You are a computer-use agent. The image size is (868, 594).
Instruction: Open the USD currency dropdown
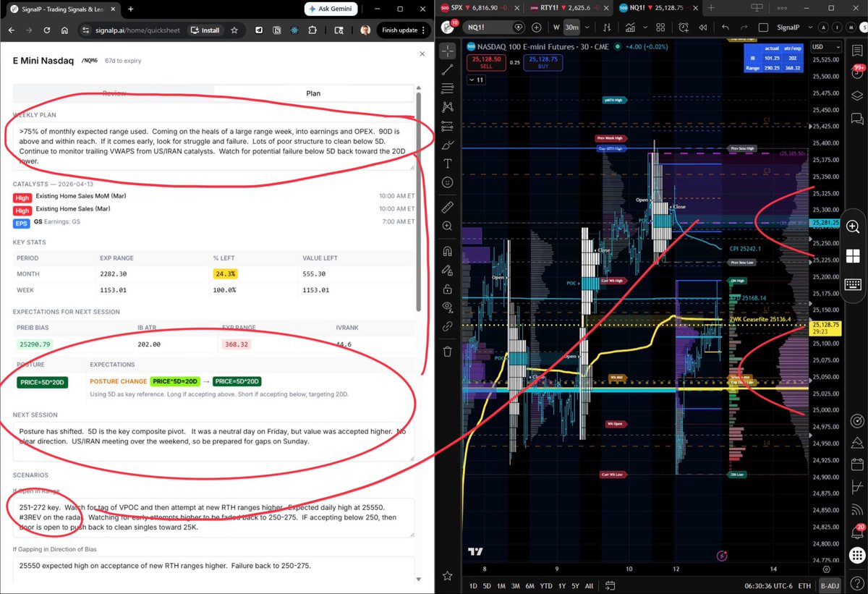coord(826,47)
